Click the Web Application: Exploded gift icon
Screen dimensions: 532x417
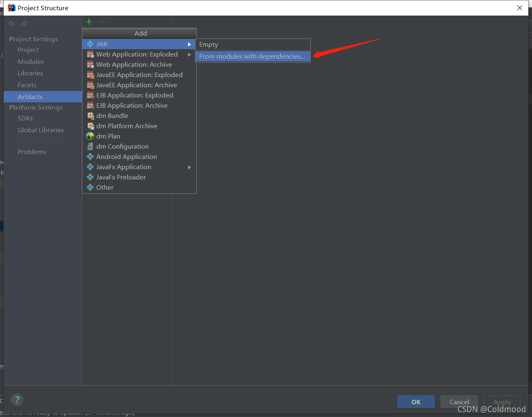pyautogui.click(x=90, y=54)
